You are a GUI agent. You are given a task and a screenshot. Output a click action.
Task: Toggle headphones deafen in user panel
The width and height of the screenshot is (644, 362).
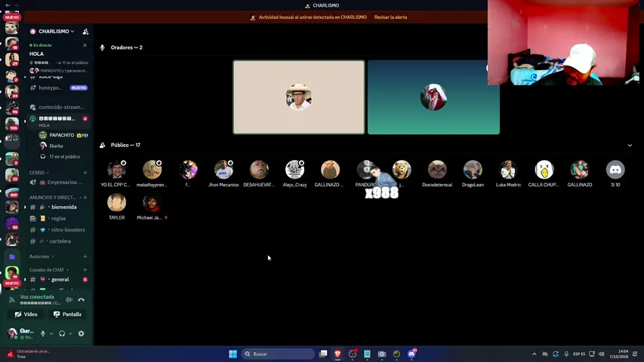click(62, 333)
